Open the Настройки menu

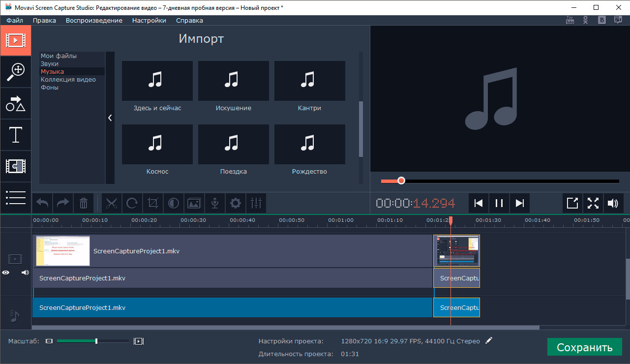click(149, 20)
